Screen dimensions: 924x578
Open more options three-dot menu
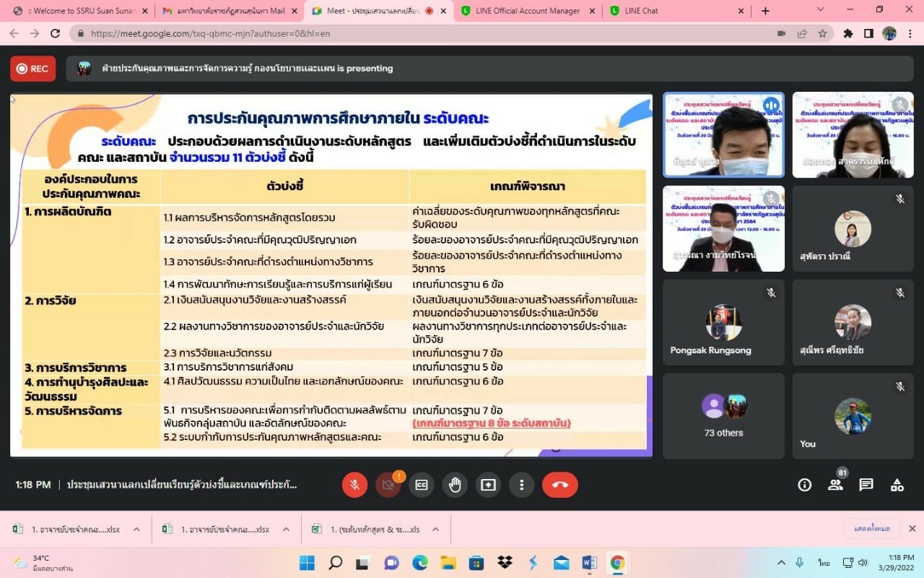521,485
